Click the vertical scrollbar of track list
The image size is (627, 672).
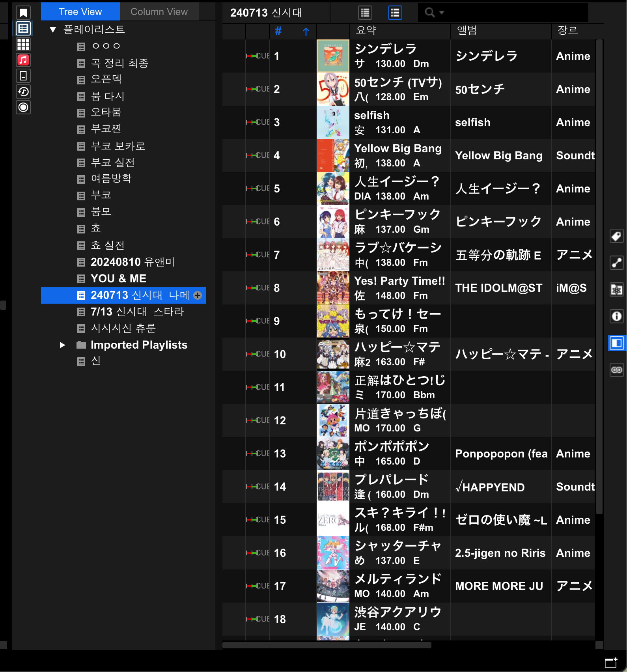(599, 276)
